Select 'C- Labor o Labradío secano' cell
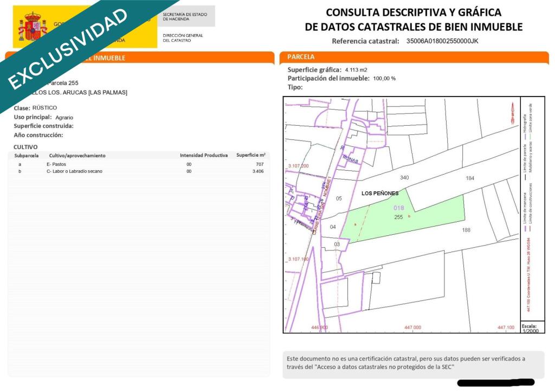Screen dimensions: 555x392 [74, 171]
